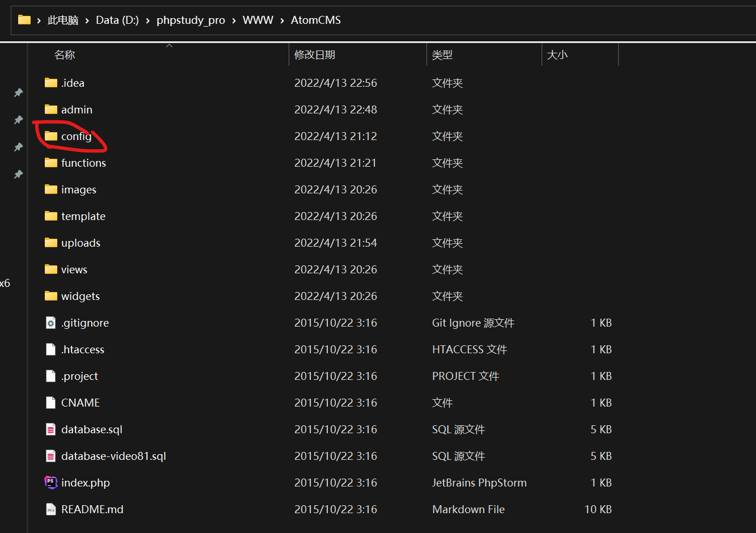Screen dimensions: 756x533
Task: Select the .htaccess file entry
Action: click(x=83, y=349)
